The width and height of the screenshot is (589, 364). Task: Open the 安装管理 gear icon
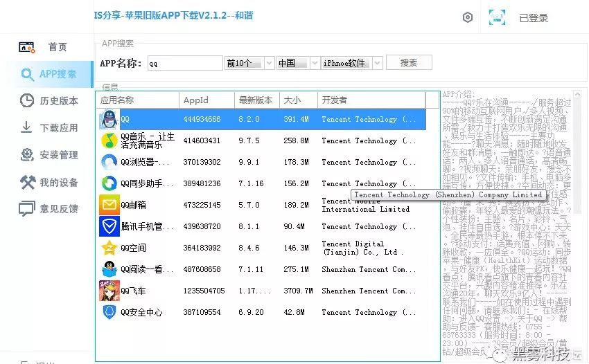point(27,154)
